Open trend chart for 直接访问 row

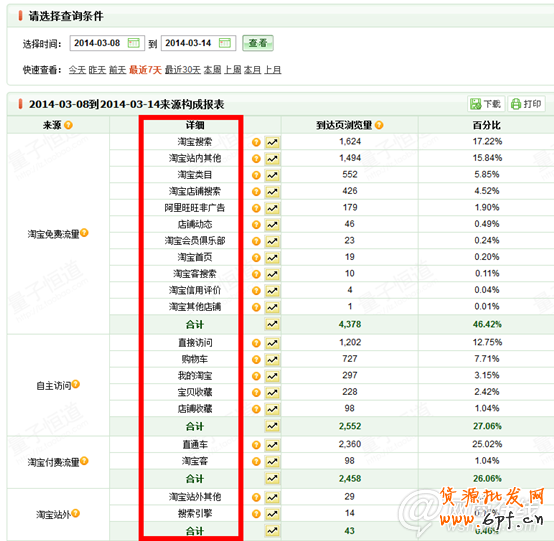(x=272, y=343)
